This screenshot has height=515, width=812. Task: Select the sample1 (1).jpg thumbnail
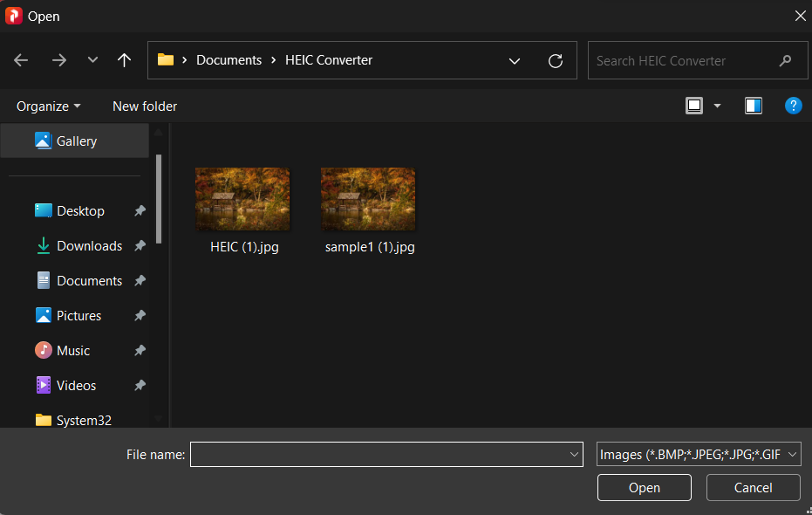tap(367, 199)
